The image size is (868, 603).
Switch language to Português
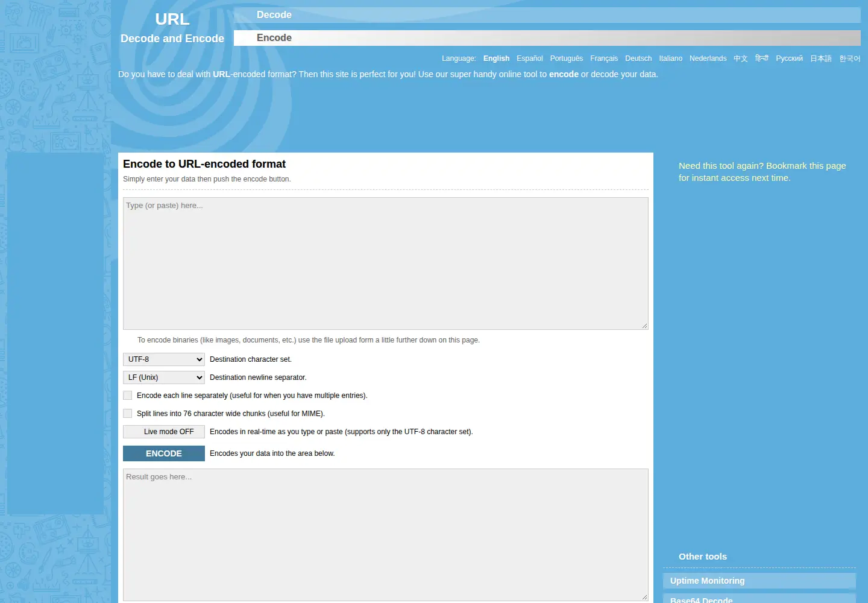click(566, 58)
